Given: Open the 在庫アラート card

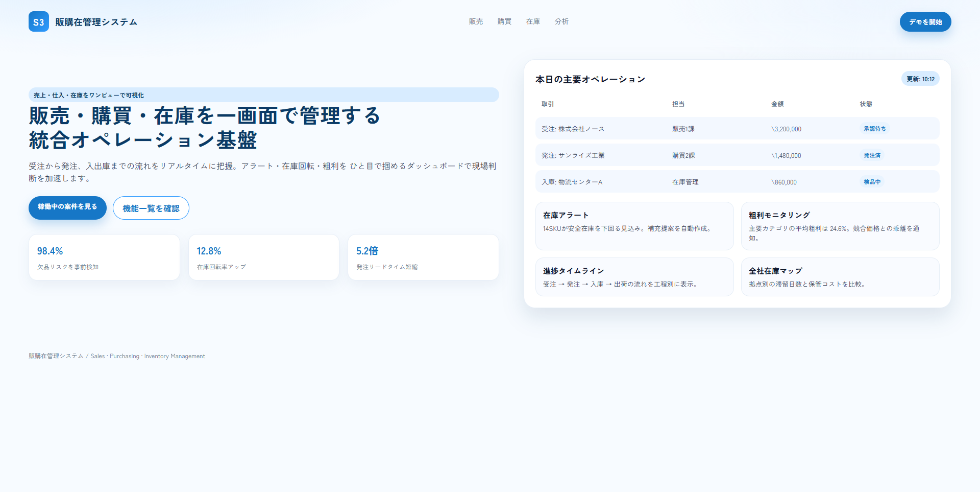Looking at the screenshot, I should [x=634, y=226].
